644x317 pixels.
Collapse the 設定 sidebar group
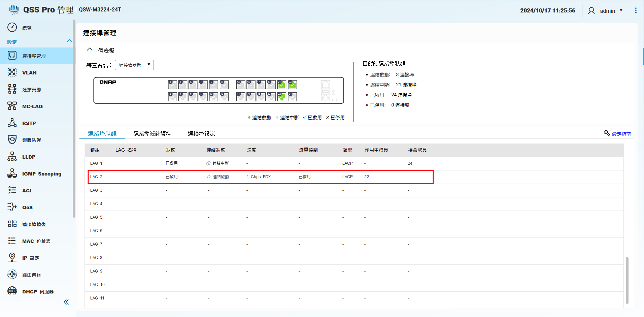(69, 41)
